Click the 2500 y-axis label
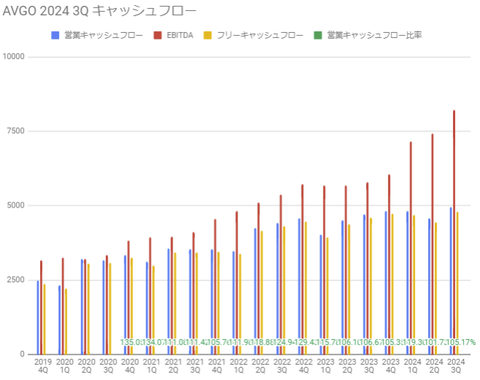Image resolution: width=480 pixels, height=380 pixels. (x=16, y=280)
